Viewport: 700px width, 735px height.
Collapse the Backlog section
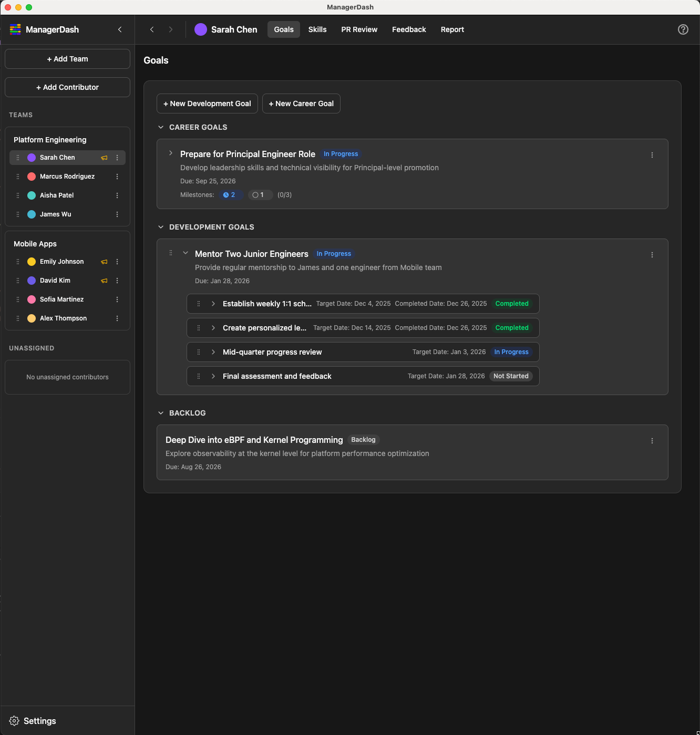(161, 413)
